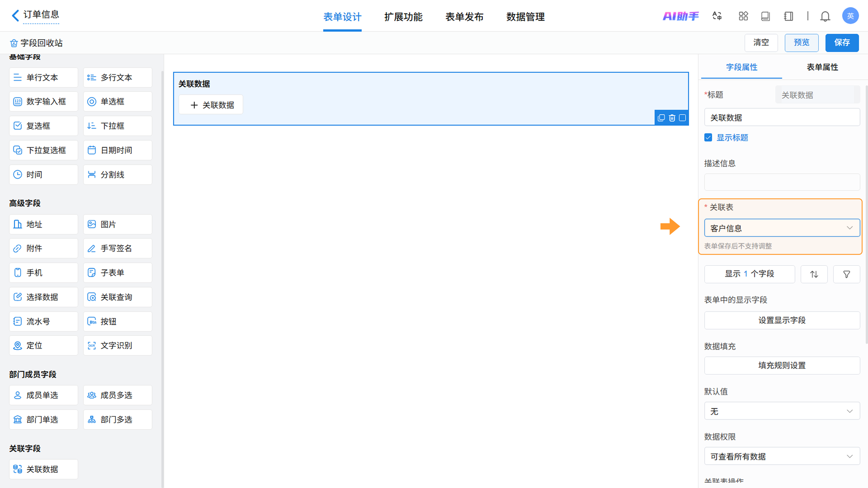Click the filter funnel icon button
This screenshot has height=488, width=868.
tap(847, 274)
